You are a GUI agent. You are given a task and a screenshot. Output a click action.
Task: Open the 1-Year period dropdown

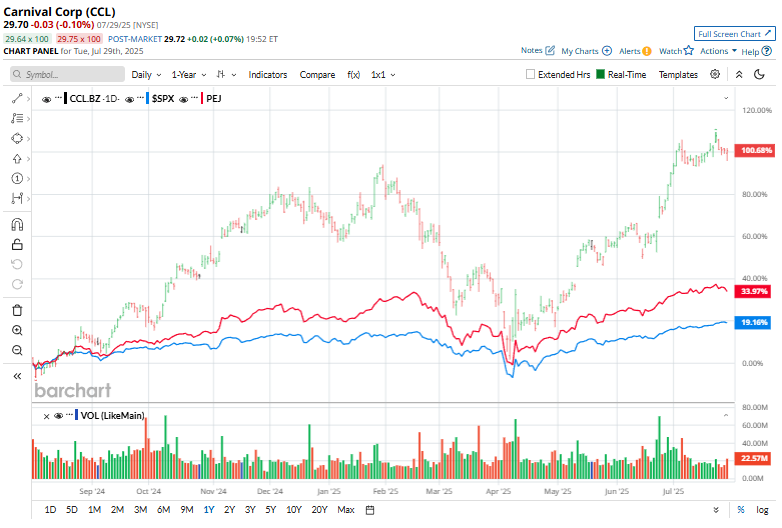tap(189, 74)
